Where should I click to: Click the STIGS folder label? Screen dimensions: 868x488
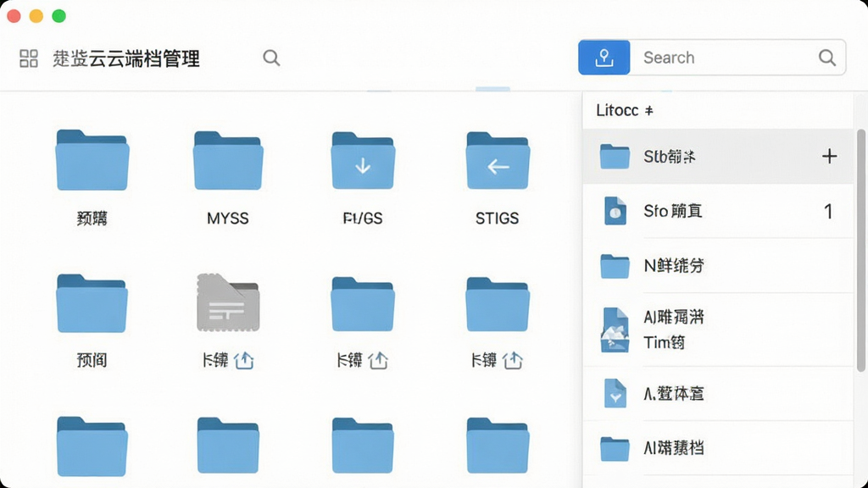point(497,219)
